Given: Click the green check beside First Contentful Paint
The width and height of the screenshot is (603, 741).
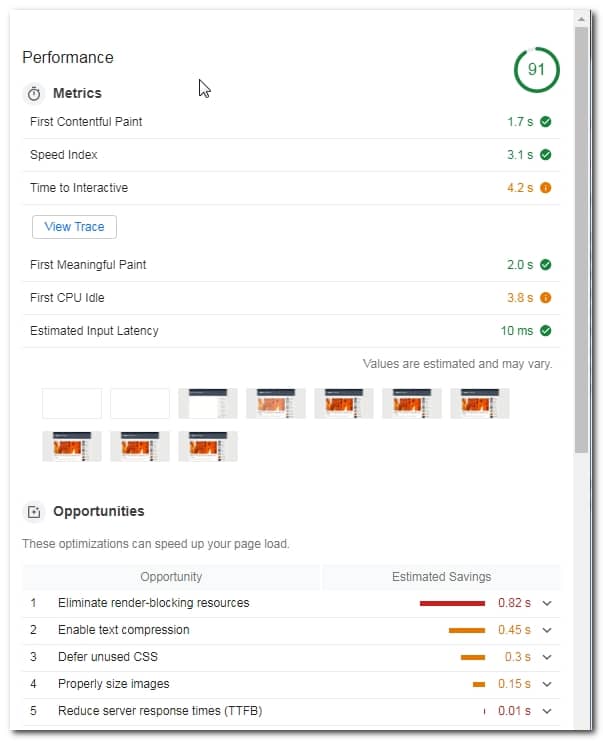Looking at the screenshot, I should [x=545, y=122].
